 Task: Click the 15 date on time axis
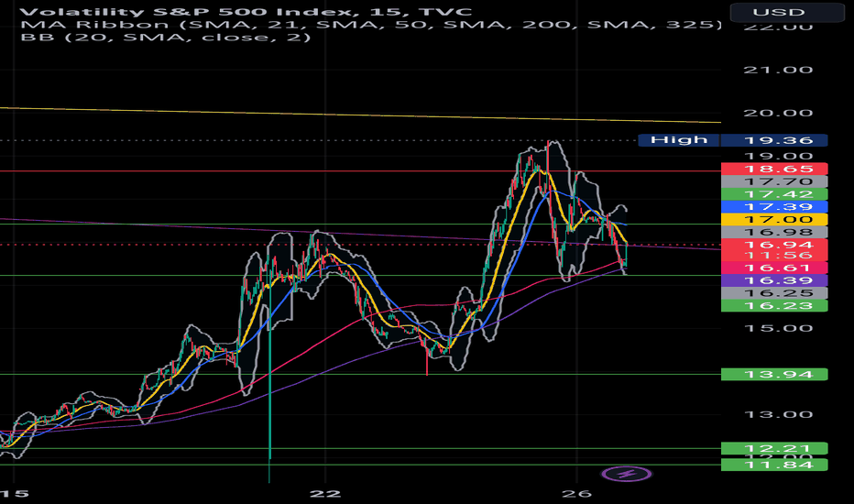[14, 494]
